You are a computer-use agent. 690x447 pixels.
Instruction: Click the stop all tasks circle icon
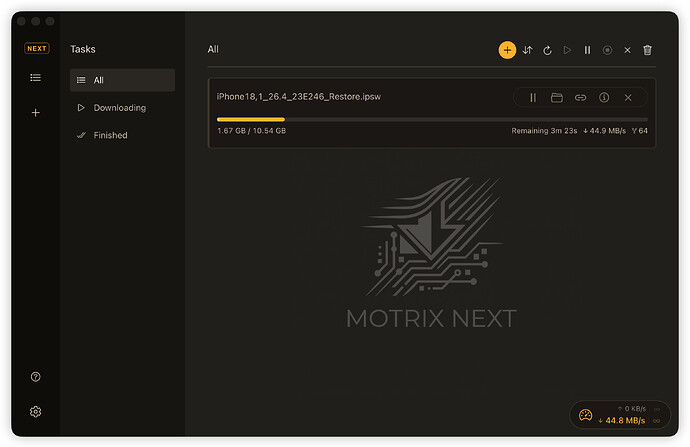click(607, 50)
